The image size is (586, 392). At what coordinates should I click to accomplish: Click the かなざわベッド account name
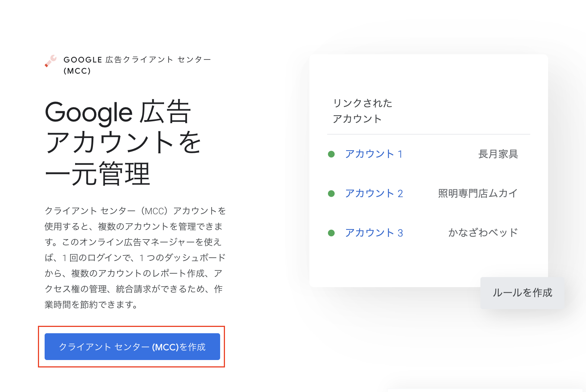(483, 233)
